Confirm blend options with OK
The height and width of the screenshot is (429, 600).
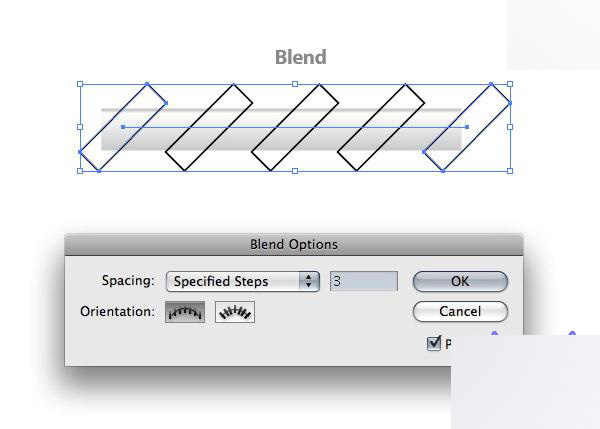(460, 281)
